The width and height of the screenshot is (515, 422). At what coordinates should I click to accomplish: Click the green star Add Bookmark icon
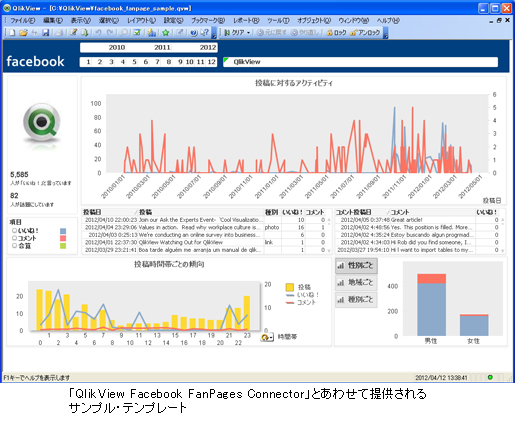point(166,32)
